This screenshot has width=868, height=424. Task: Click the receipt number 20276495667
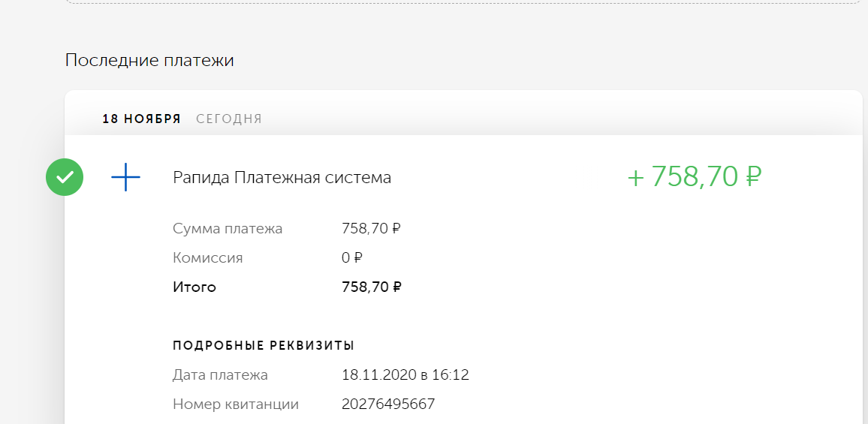389,404
